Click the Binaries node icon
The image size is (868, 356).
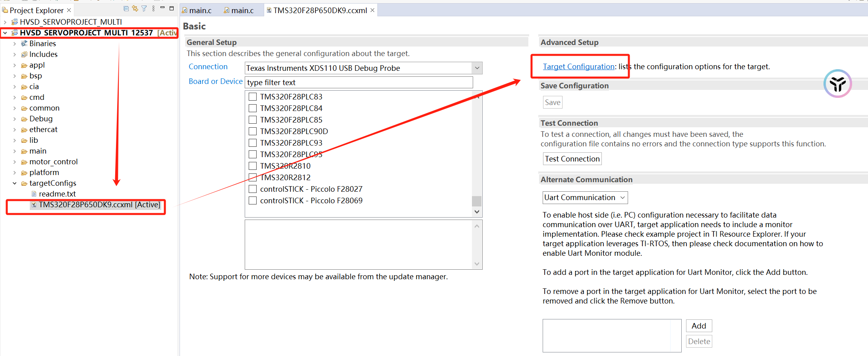click(24, 43)
